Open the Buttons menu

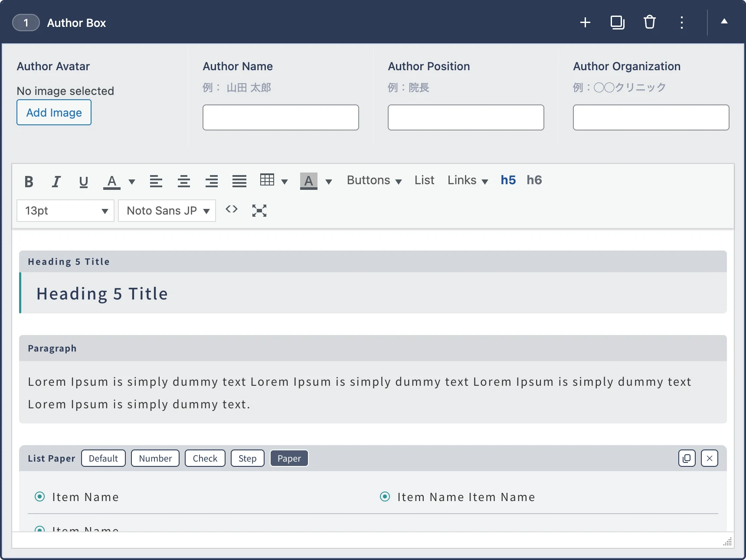pos(374,180)
